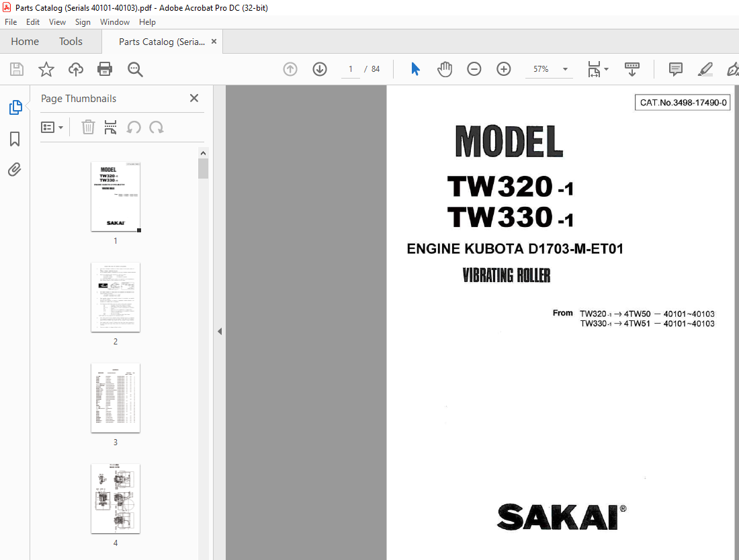Open the Window menu
The image size is (739, 560).
114,22
